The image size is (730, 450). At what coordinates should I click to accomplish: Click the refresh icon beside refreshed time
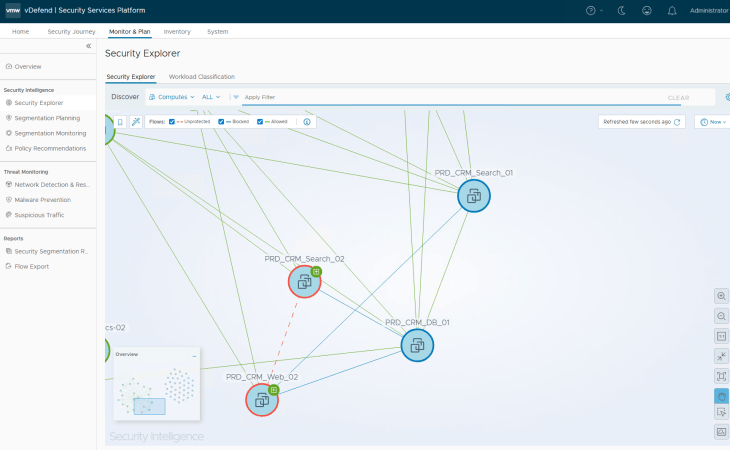[678, 122]
